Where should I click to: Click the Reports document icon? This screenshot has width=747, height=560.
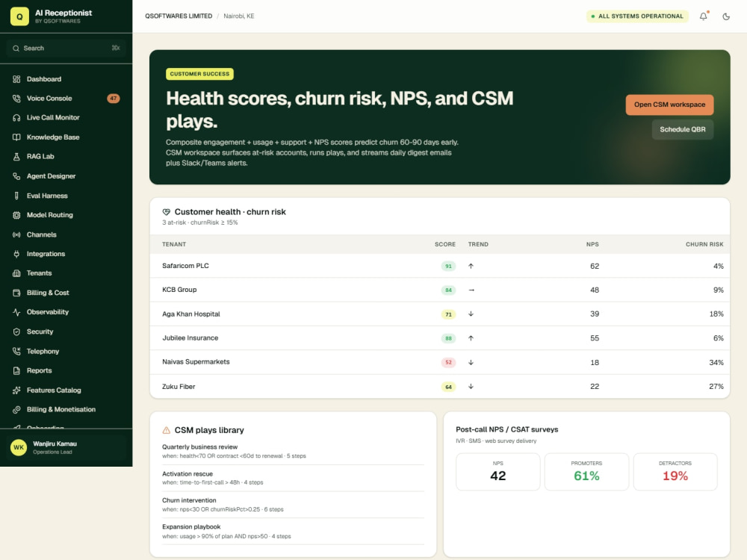pos(16,370)
